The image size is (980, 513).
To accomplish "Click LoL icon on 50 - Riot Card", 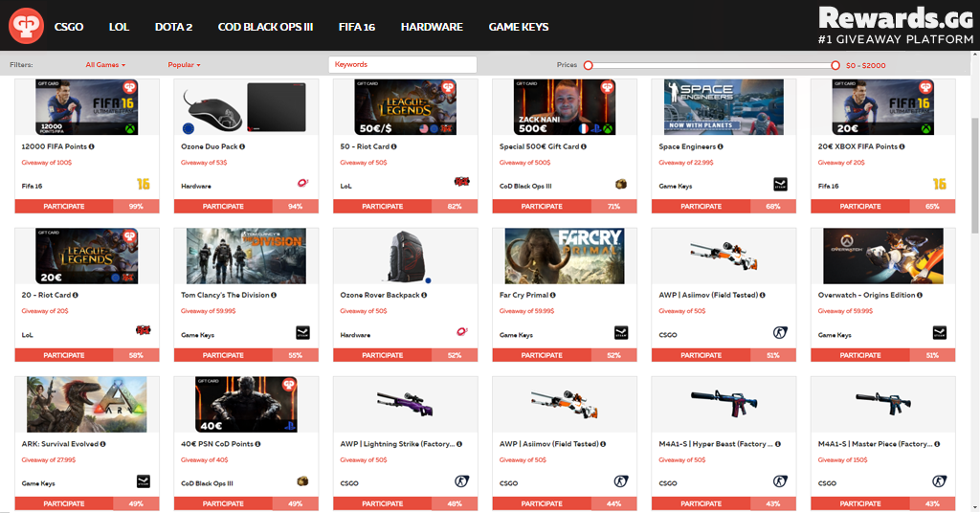I will pos(462,182).
